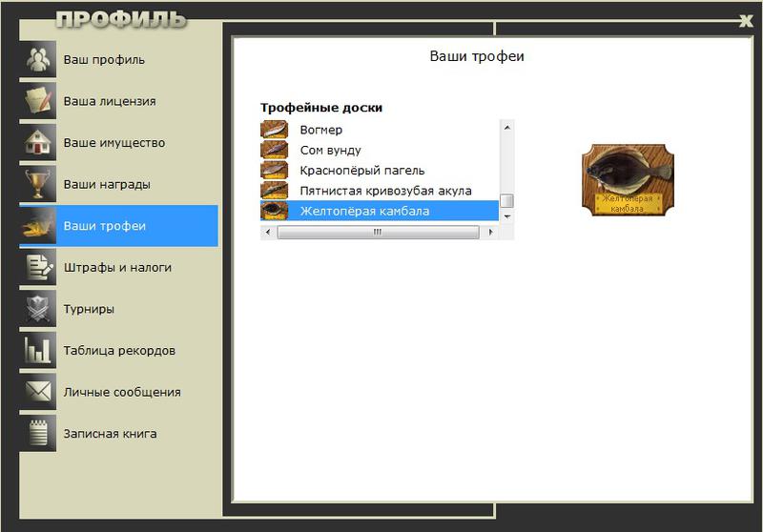763x532 pixels.
Task: Click the notepad icon for Записная книга
Action: 38,433
